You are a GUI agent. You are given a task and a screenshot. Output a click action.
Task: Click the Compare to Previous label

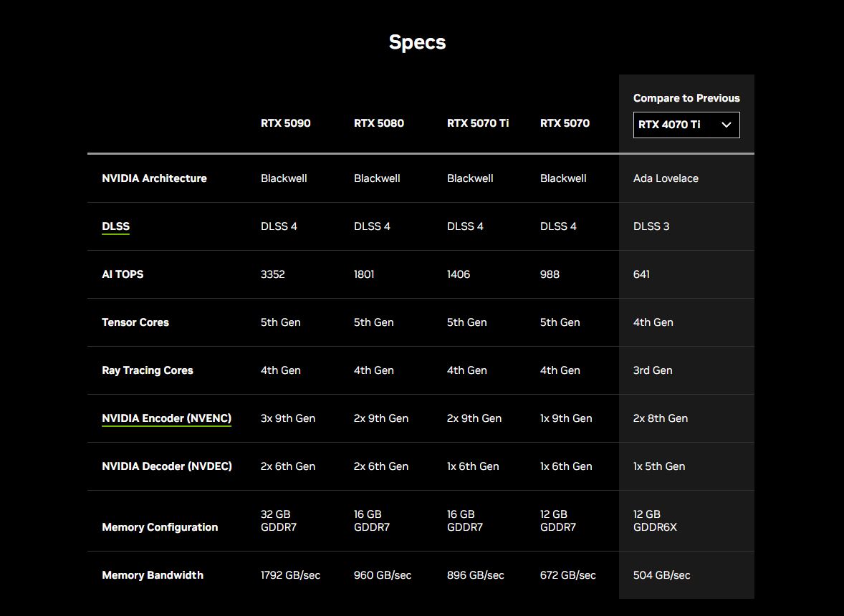pyautogui.click(x=686, y=98)
